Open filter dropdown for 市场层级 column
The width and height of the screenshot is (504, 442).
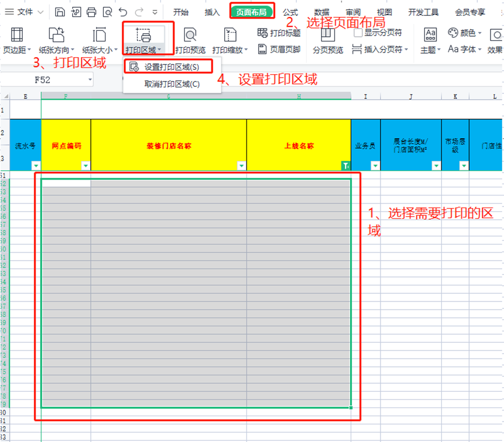[x=464, y=166]
